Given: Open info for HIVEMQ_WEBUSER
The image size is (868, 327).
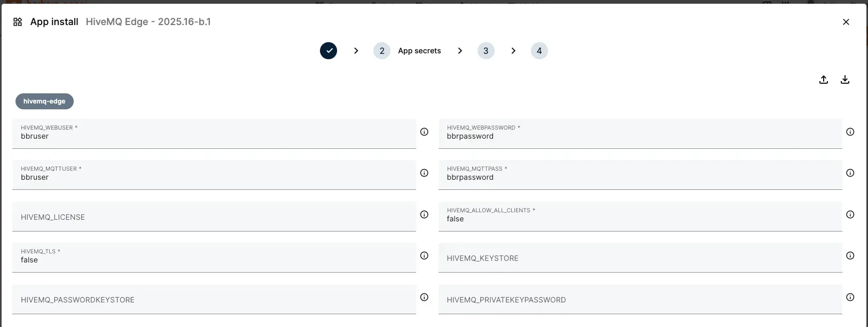Looking at the screenshot, I should [424, 132].
